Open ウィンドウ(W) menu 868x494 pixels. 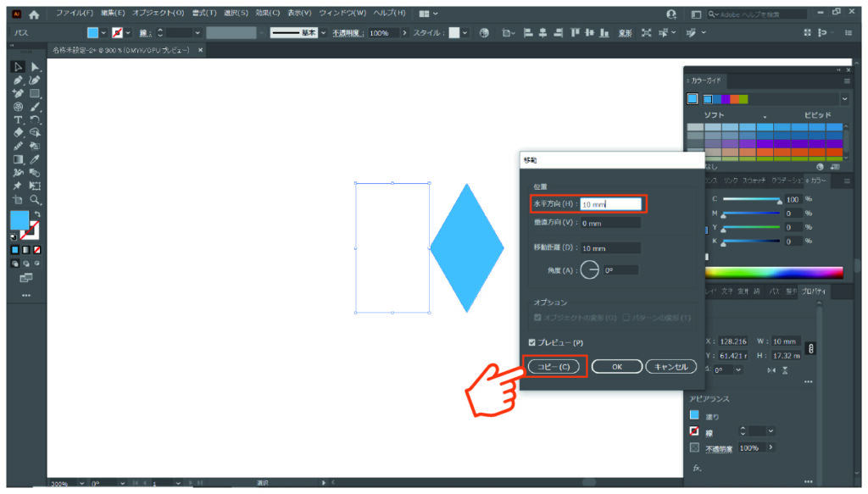pyautogui.click(x=342, y=13)
